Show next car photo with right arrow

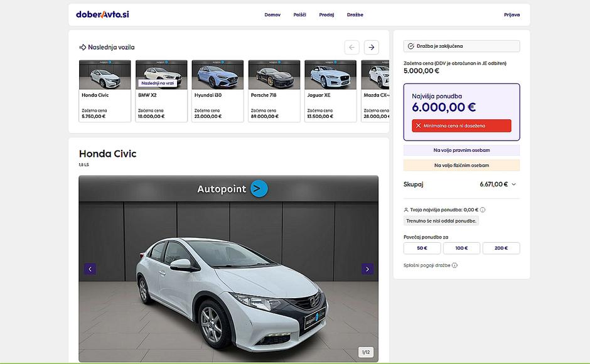[x=367, y=269]
